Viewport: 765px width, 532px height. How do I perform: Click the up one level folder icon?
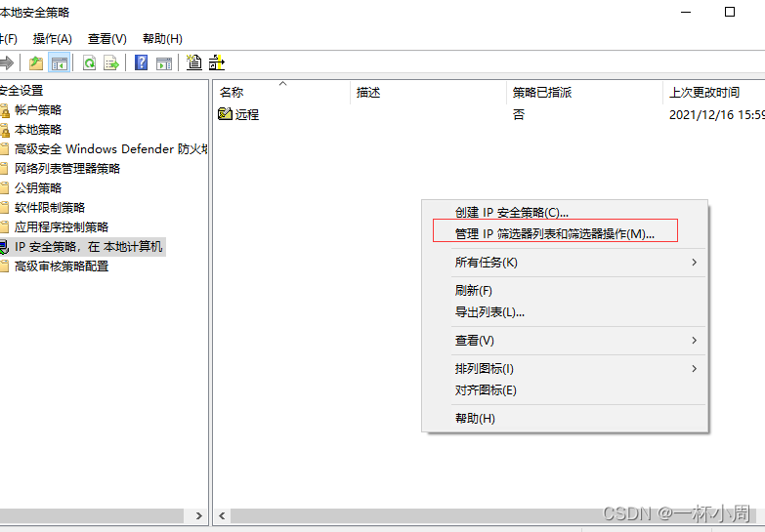[x=36, y=62]
